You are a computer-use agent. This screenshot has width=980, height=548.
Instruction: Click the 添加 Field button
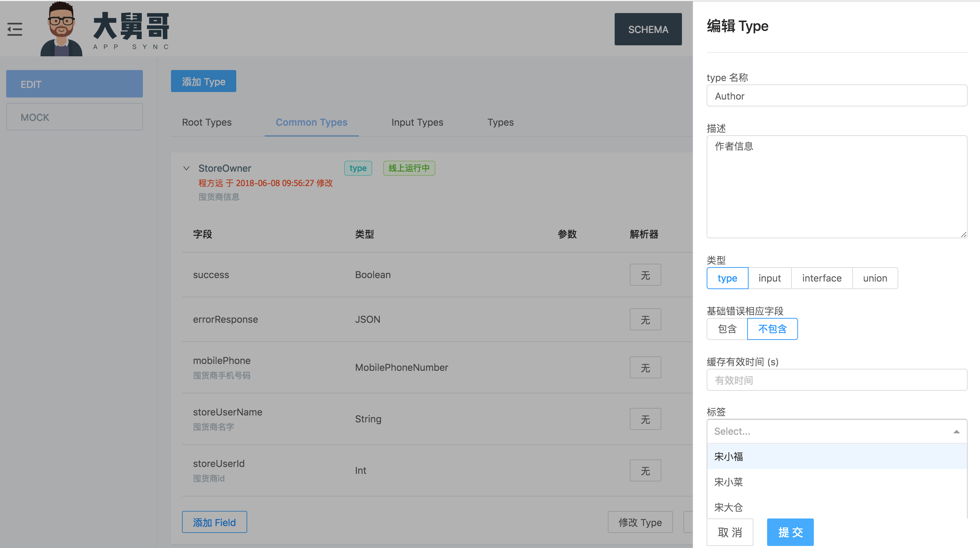[214, 522]
